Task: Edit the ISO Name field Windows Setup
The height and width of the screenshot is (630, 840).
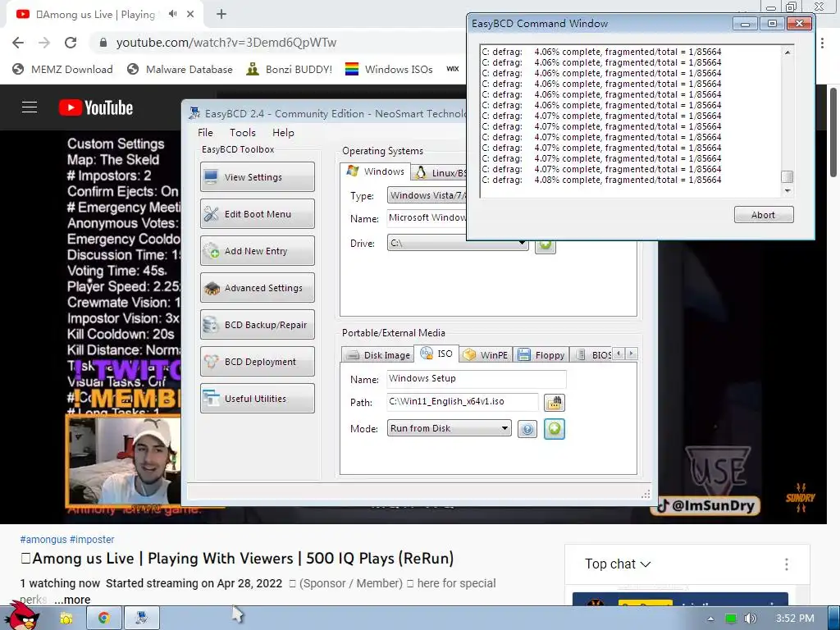Action: [477, 379]
